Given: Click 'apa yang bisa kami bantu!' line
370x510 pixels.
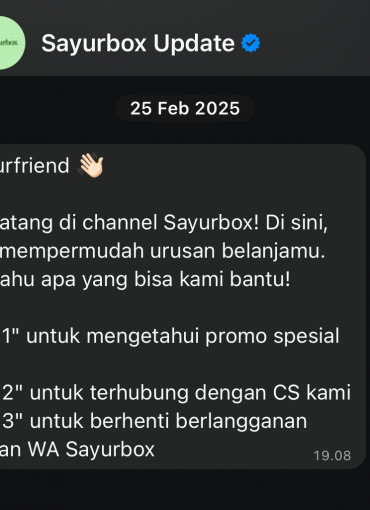Looking at the screenshot, I should pyautogui.click(x=166, y=279).
